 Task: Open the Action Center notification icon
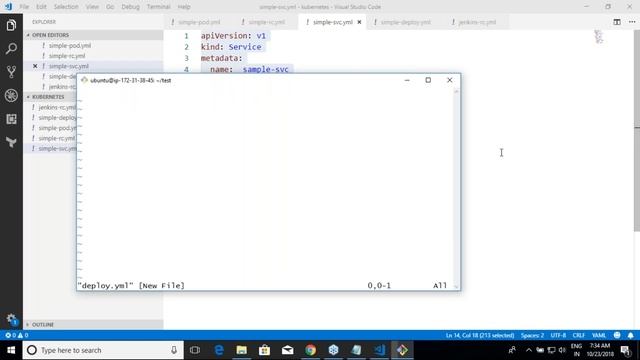click(x=626, y=350)
